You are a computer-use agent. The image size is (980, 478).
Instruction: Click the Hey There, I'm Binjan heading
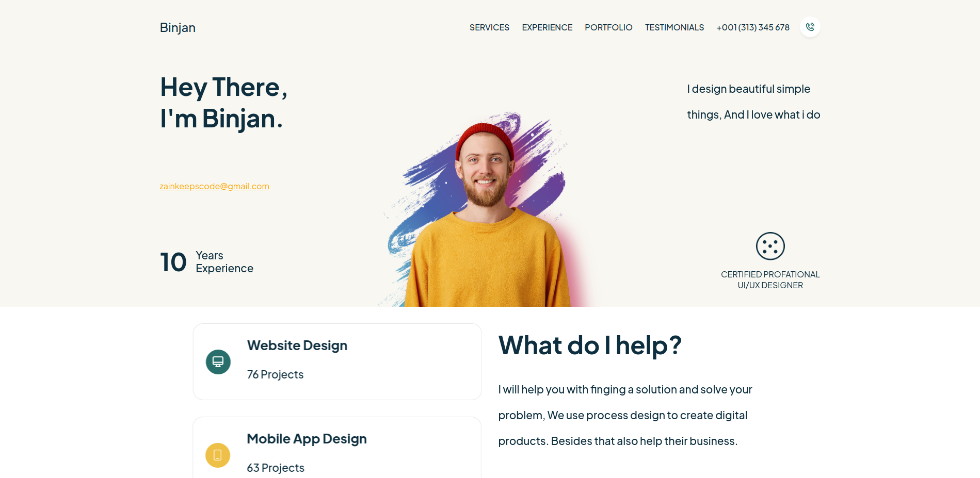coord(223,103)
